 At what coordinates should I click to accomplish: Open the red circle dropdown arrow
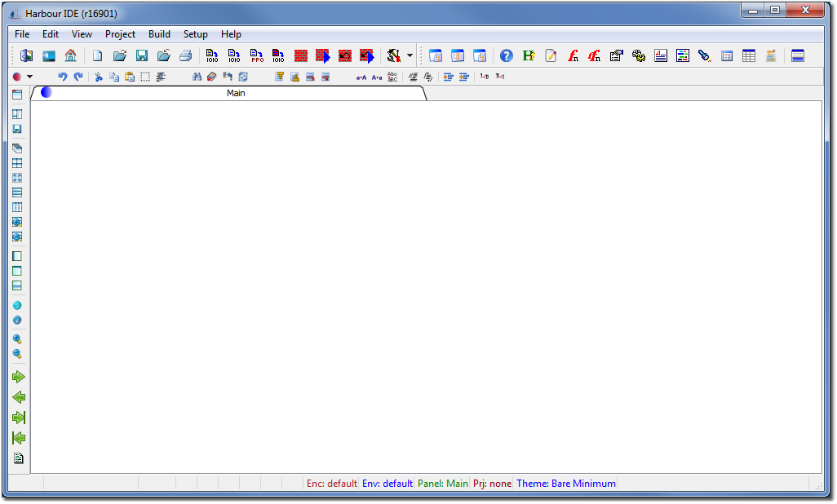[30, 77]
